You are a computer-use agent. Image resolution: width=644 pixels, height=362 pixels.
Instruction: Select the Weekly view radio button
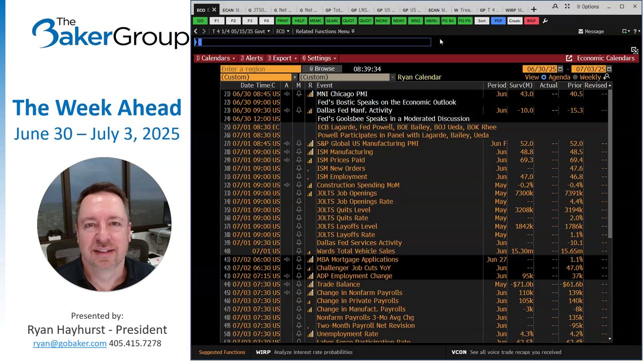click(x=575, y=77)
